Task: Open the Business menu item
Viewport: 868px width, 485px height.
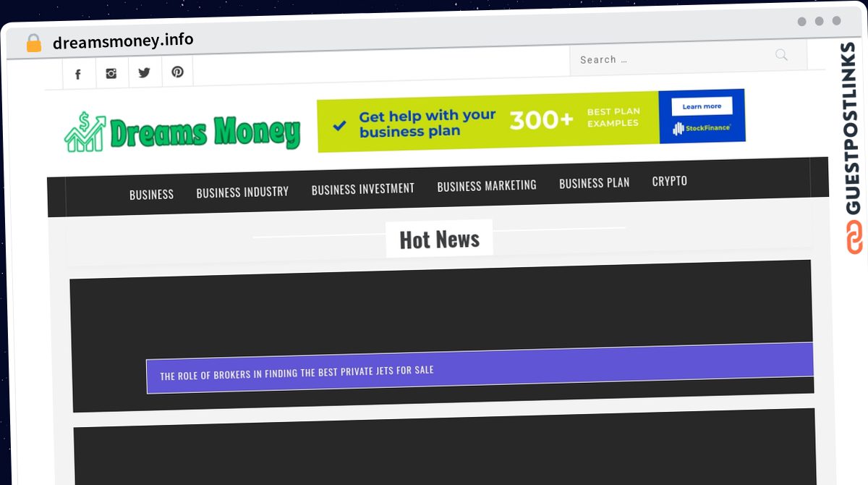Action: coord(151,194)
